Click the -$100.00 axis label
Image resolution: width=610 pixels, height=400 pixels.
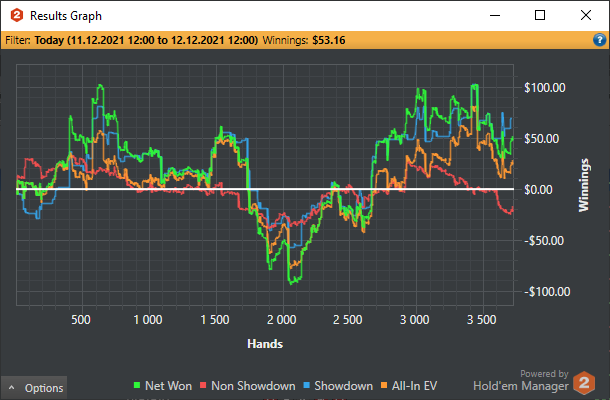[x=547, y=291]
